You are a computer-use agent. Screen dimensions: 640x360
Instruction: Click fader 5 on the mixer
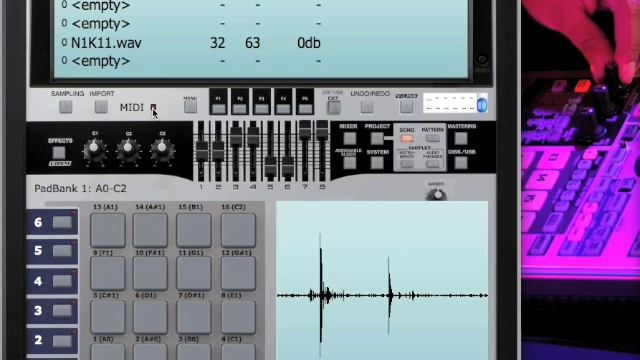pos(270,167)
